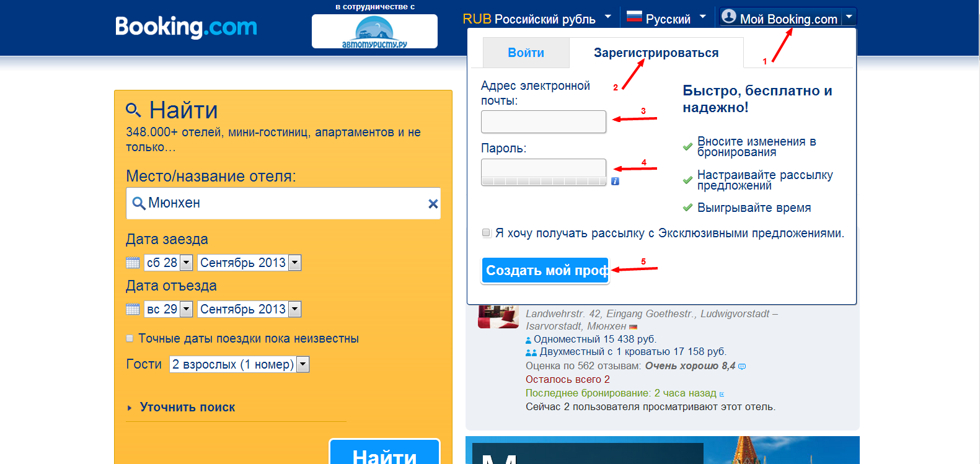Open the Русский language dropdown
Viewport: 980px width, 464px height.
pyautogui.click(x=666, y=19)
